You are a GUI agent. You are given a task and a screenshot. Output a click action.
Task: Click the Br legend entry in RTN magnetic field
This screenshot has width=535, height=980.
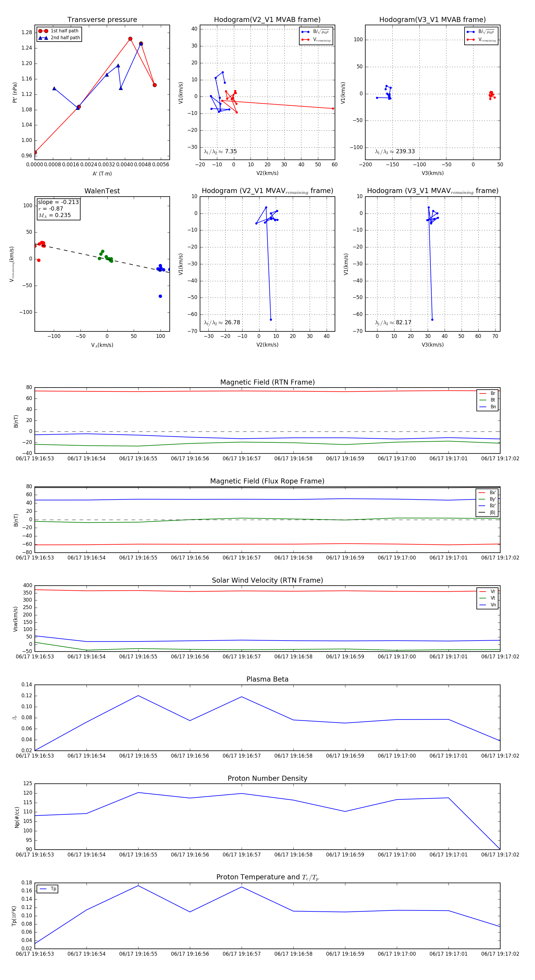point(487,393)
